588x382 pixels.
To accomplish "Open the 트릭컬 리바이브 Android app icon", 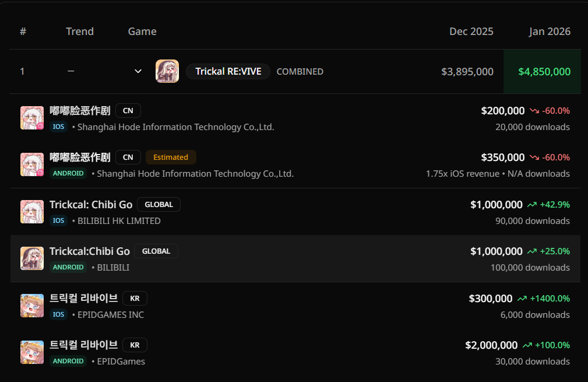I will [32, 352].
